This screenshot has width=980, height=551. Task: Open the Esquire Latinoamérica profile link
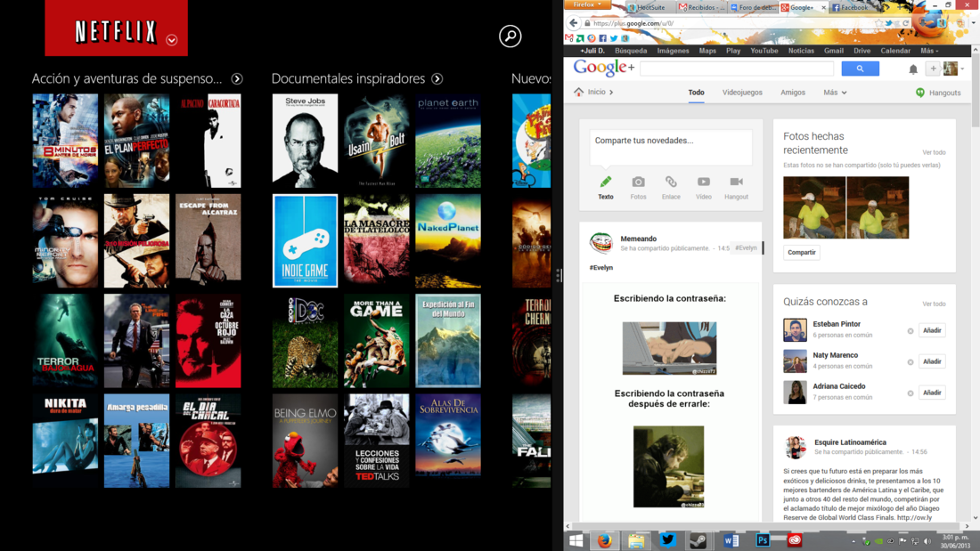(x=850, y=442)
